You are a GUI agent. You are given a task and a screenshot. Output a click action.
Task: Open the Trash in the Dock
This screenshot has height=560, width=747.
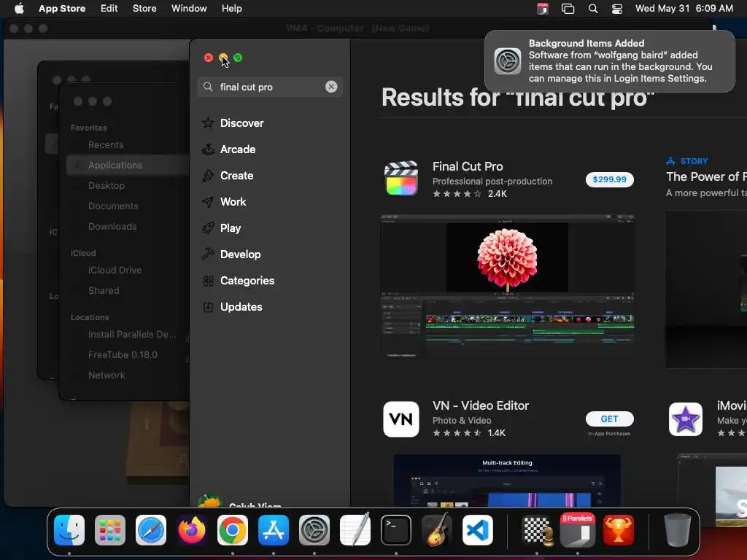coord(678,529)
